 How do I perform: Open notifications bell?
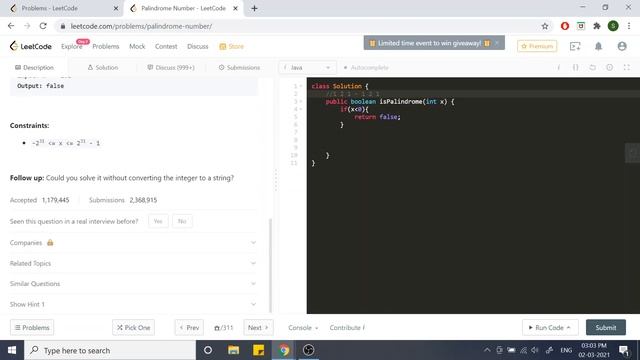[598, 47]
